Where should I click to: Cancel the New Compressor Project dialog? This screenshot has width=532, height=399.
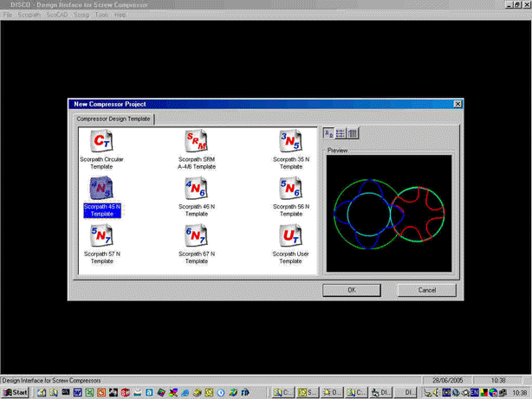(x=427, y=290)
